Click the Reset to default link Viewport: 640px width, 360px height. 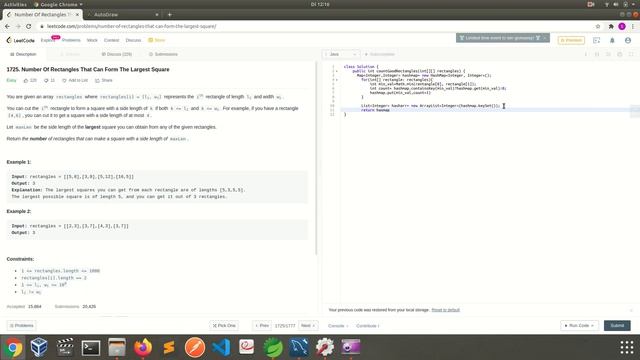tap(445, 310)
